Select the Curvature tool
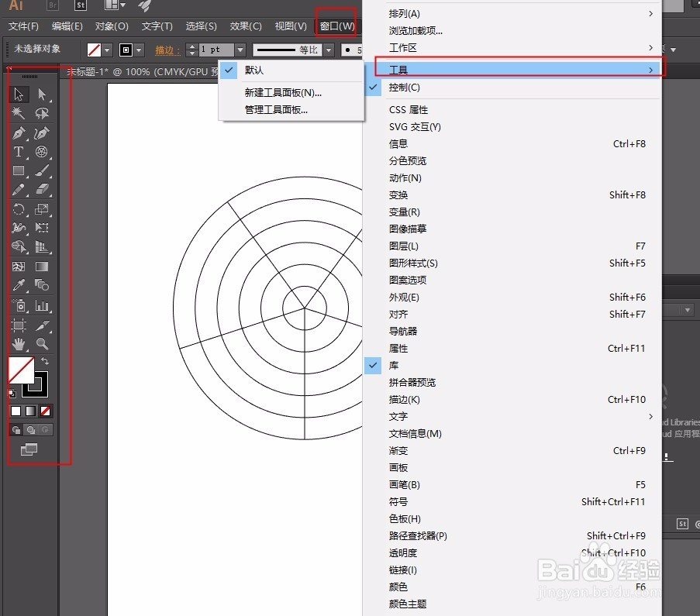Image resolution: width=700 pixels, height=616 pixels. [42, 133]
